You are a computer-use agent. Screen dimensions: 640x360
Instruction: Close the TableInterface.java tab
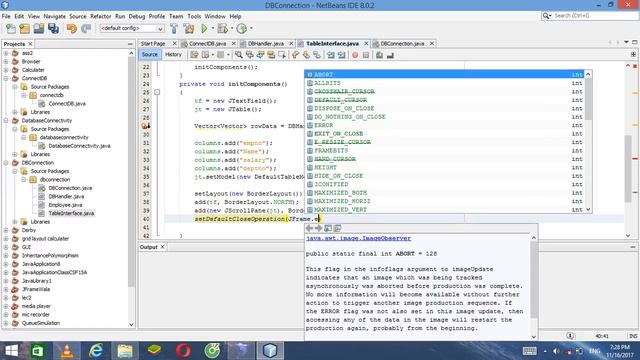point(366,44)
